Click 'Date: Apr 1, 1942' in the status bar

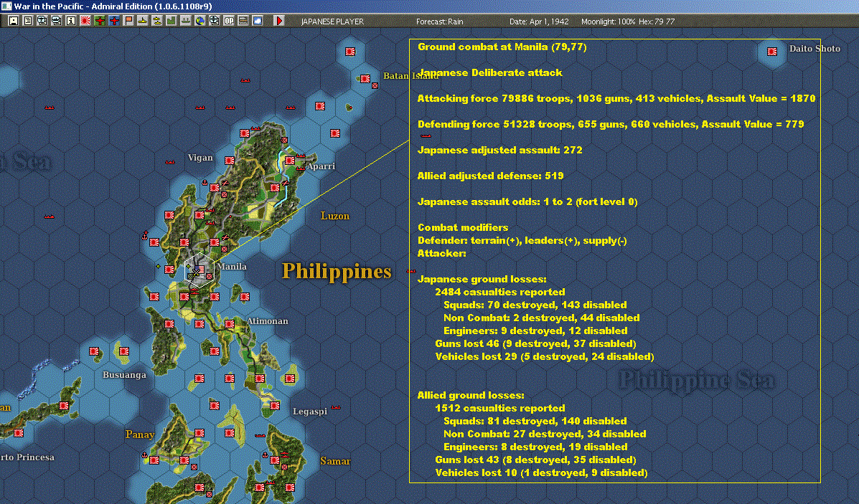539,22
